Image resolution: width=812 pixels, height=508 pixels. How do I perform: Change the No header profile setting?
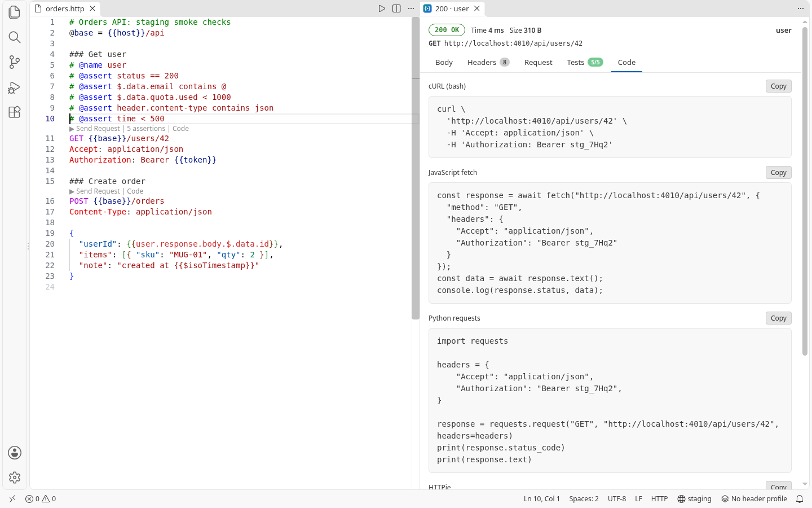[754, 499]
